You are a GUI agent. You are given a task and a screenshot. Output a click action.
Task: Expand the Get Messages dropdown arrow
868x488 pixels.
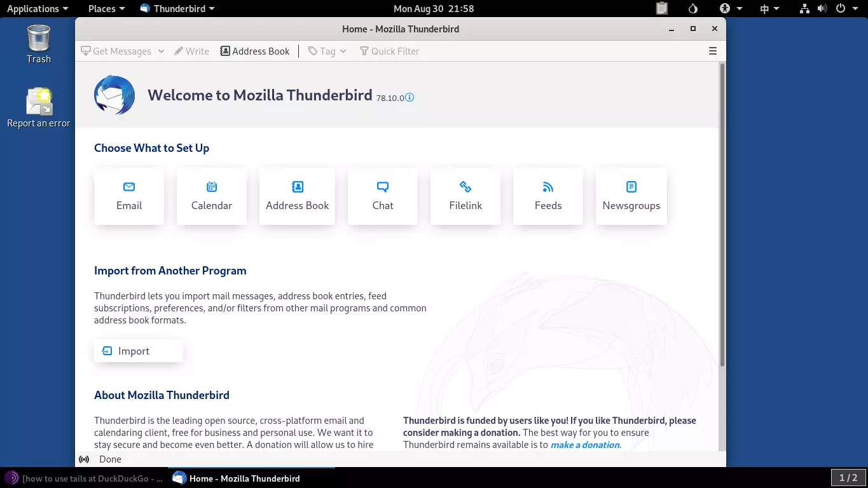tap(161, 51)
